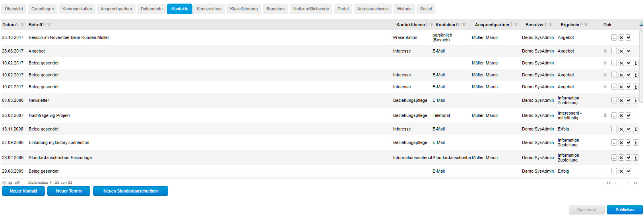Click export icon at table header right
This screenshot has height=216, width=644.
(641, 25)
